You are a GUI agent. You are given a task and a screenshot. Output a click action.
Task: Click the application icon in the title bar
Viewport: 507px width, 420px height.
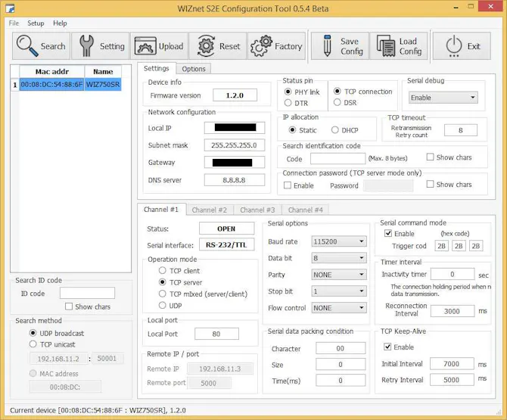10,8
